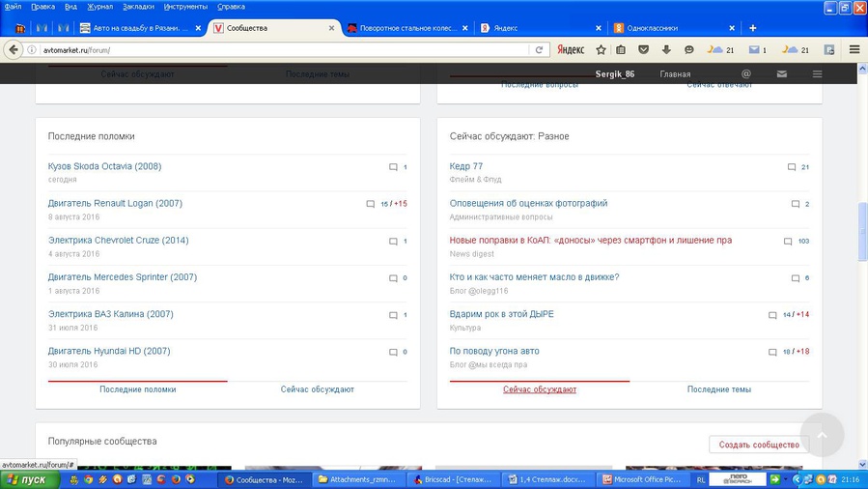Click the page vertical scrollbar thumb
Image resolution: width=868 pixels, height=489 pixels.
[862, 232]
